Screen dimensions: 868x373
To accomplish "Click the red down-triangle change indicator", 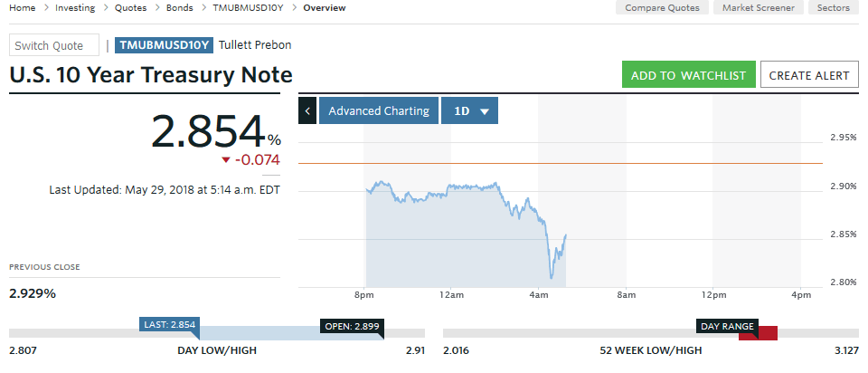I will pyautogui.click(x=226, y=160).
